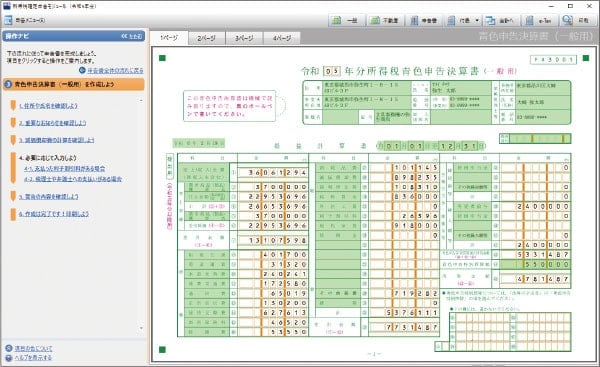
Task: Click the navigation panel scroll-up arrow
Action: point(141,101)
